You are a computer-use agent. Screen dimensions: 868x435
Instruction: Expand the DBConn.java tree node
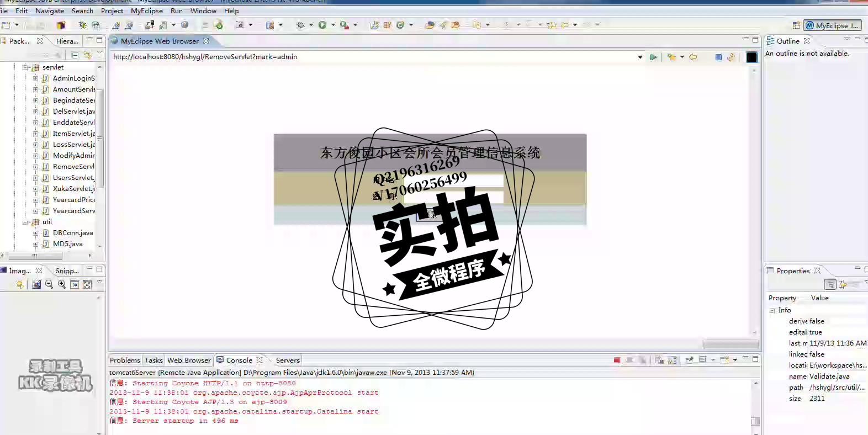[35, 233]
